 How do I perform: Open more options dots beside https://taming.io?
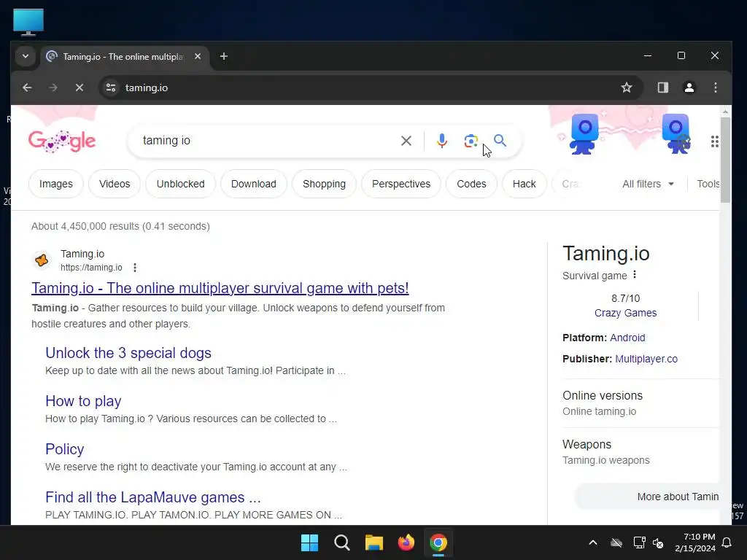[135, 268]
